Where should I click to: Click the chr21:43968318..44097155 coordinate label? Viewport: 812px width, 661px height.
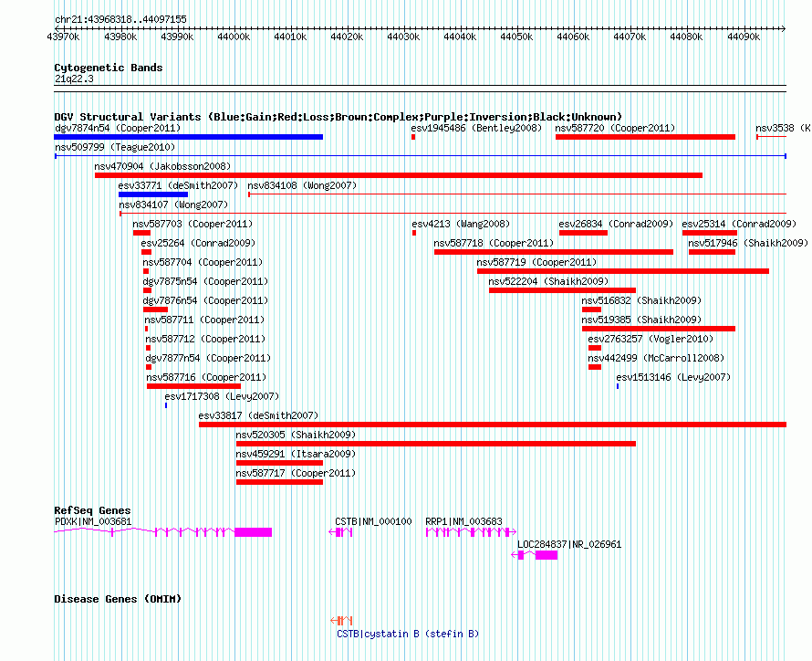click(x=120, y=19)
